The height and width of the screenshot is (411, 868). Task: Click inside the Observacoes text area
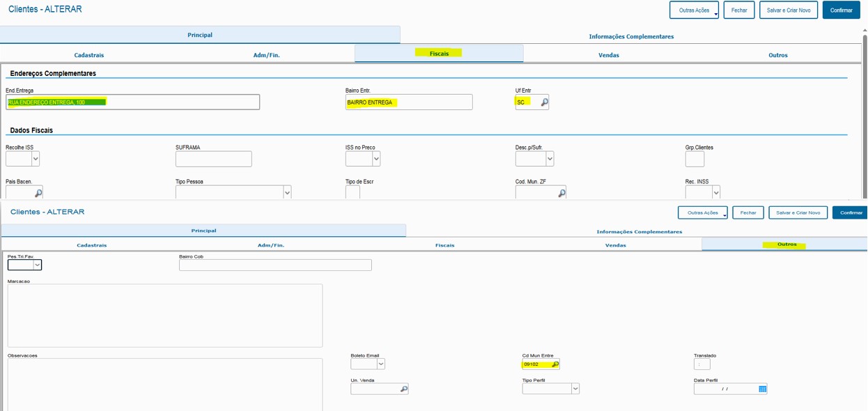(x=165, y=385)
